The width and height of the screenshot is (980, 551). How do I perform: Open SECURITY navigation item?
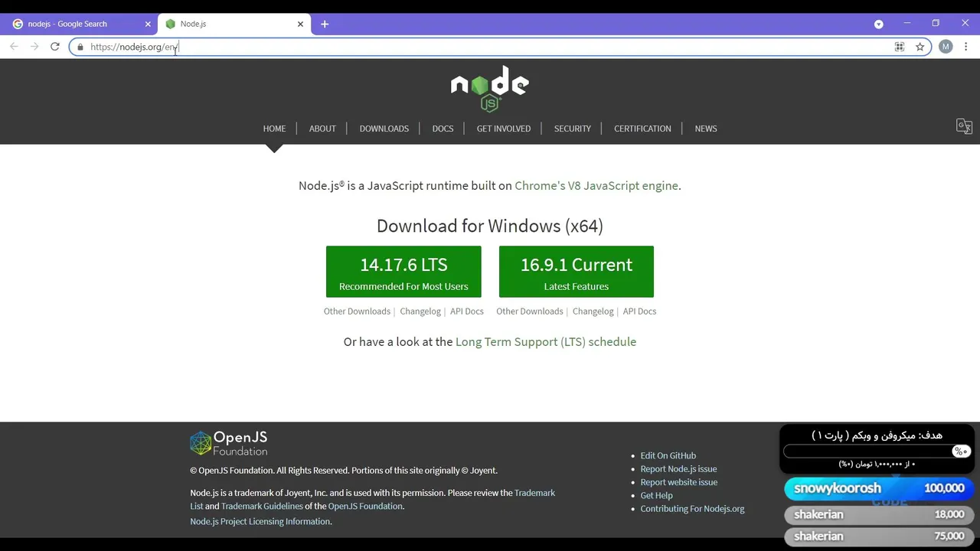573,129
